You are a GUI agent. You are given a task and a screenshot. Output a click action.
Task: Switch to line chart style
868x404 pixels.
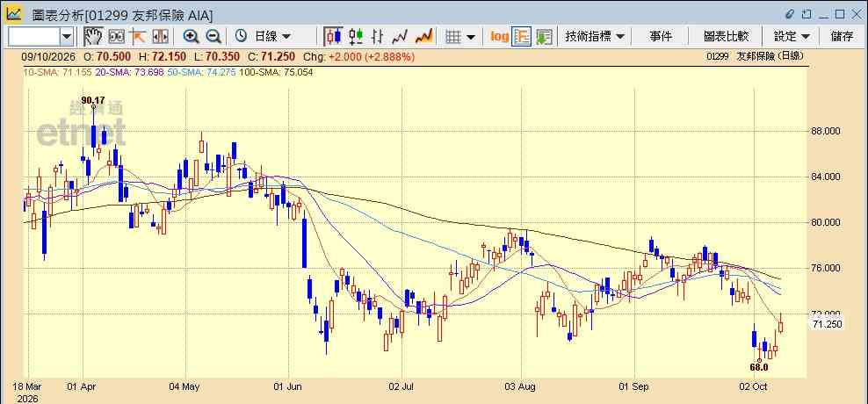point(400,37)
